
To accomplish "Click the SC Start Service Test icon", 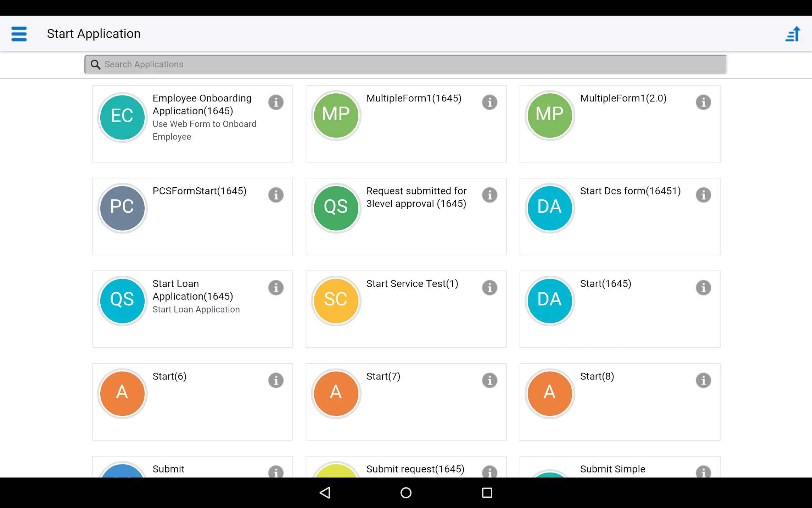I will pyautogui.click(x=335, y=299).
